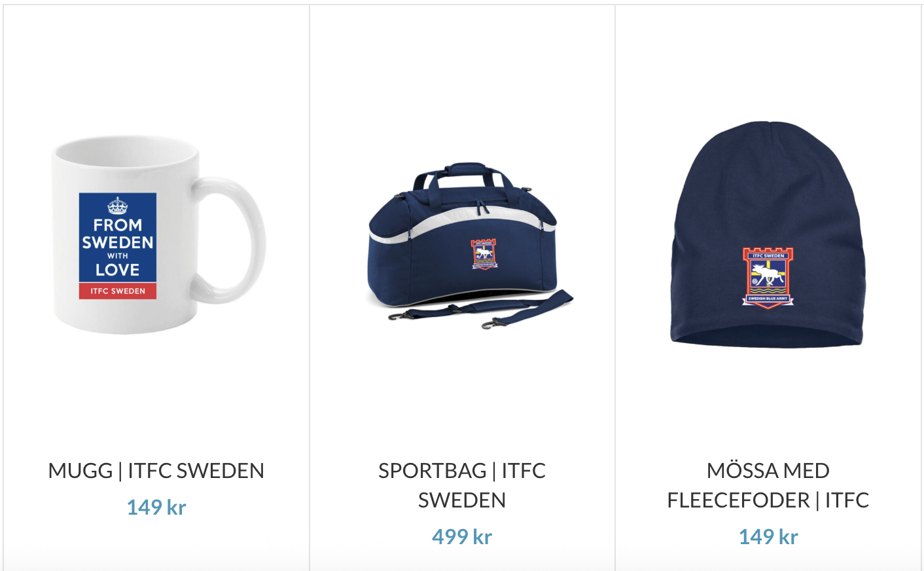Open the navy sportbag product image
Viewport: 924px width, 571px height.
(x=462, y=246)
